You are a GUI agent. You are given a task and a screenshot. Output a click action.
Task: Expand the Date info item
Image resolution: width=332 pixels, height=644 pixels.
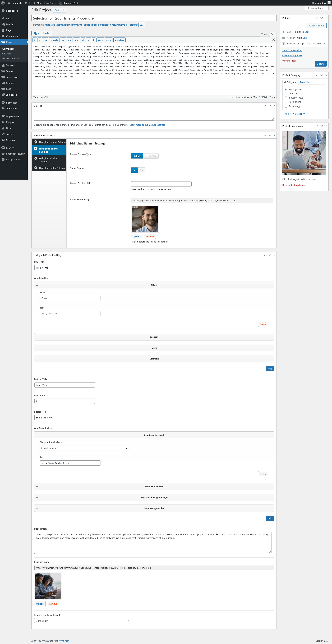[154, 348]
